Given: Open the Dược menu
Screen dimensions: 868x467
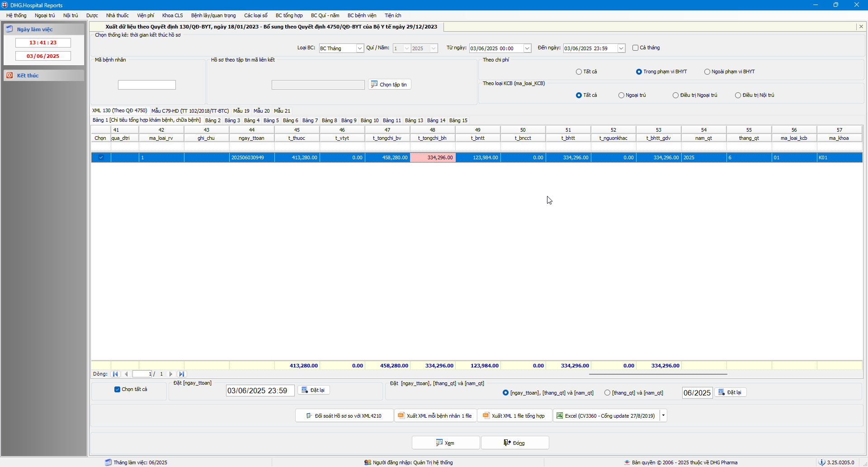Looking at the screenshot, I should click(x=92, y=15).
